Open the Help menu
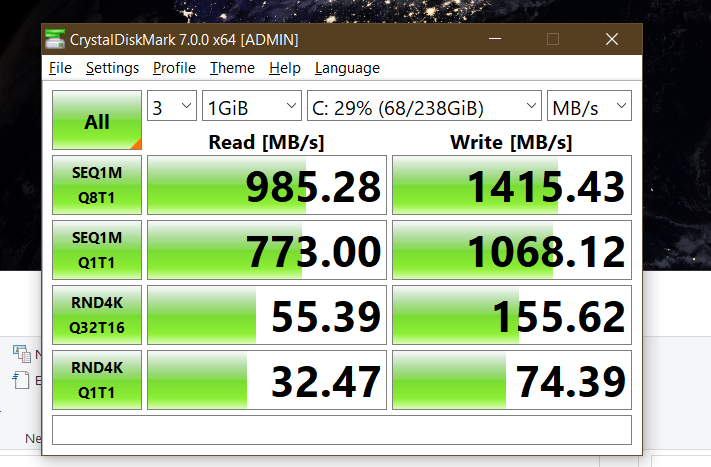The image size is (711, 467). coord(285,68)
